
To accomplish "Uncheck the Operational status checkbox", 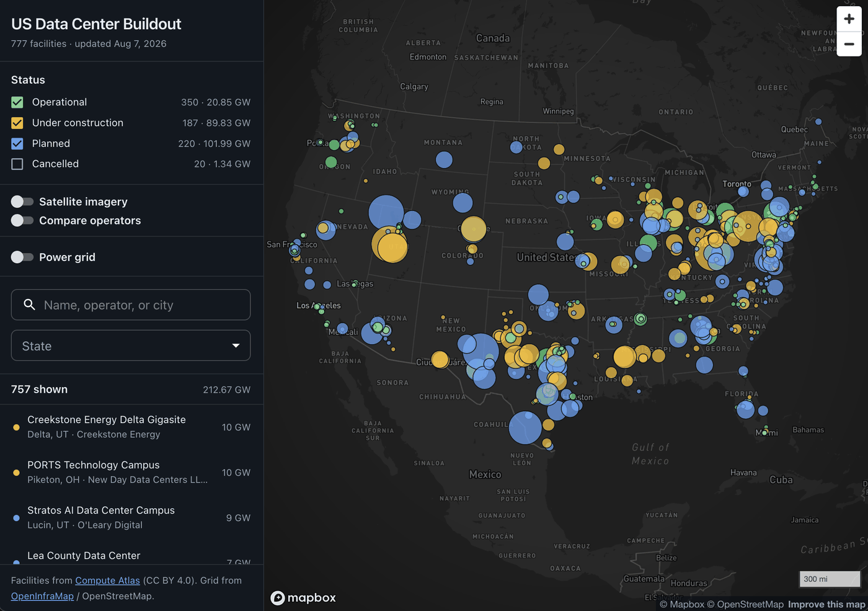I will click(17, 102).
